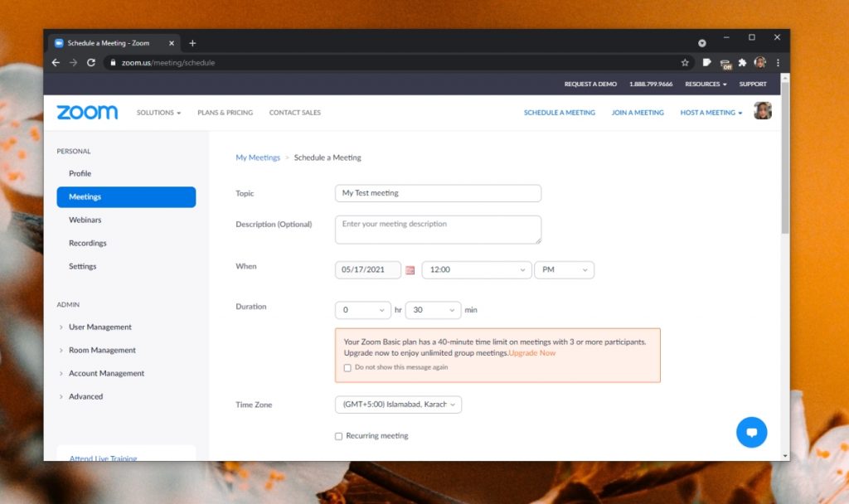
Task: Open the date picker calendar icon
Action: pos(410,269)
